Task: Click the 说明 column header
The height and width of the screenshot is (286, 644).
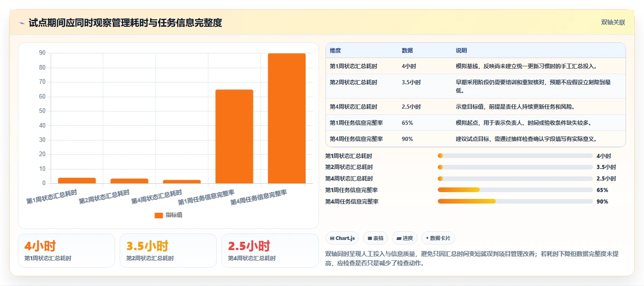Action: tap(461, 51)
